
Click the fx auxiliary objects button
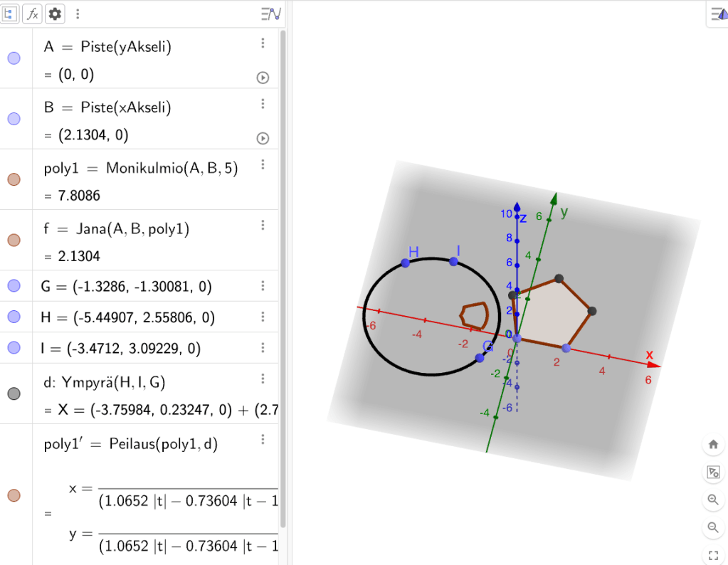[32, 14]
